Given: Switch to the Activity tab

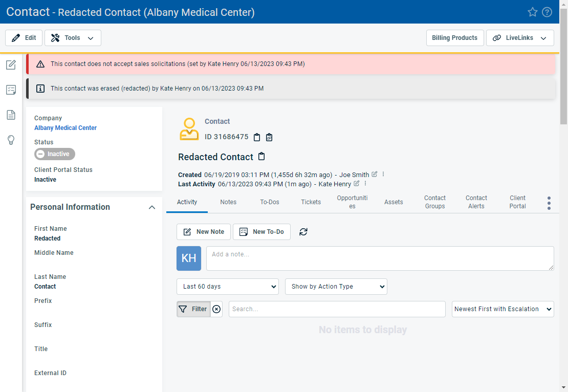Looking at the screenshot, I should pyautogui.click(x=187, y=202).
